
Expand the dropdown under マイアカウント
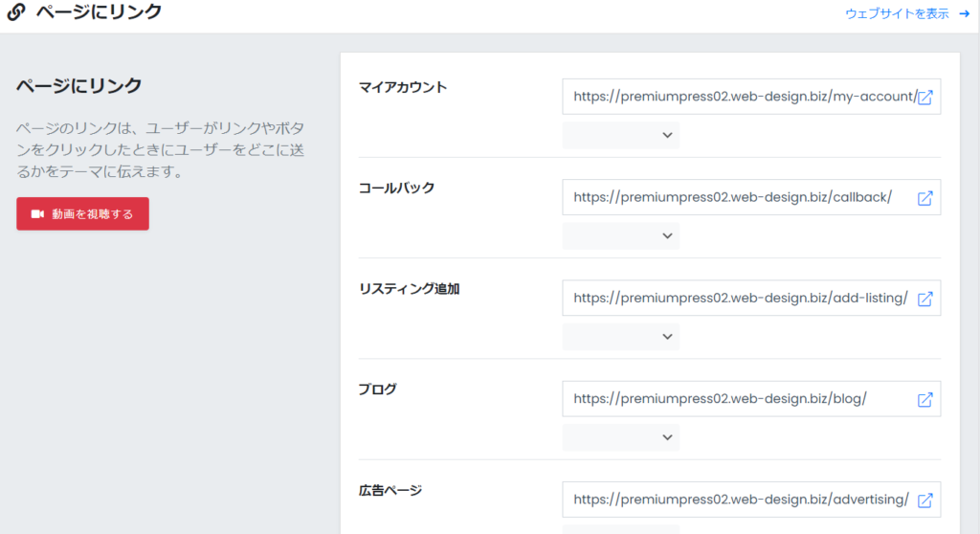click(620, 135)
